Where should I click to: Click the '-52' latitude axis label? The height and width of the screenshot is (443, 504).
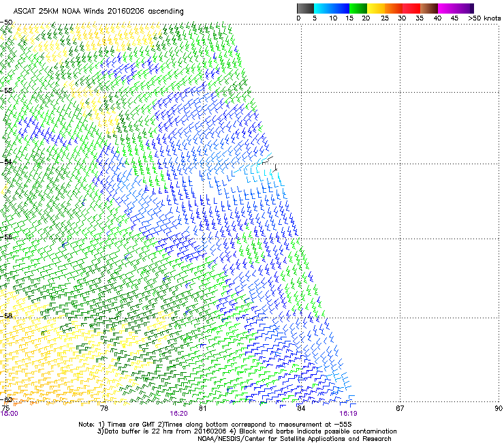[x=6, y=91]
